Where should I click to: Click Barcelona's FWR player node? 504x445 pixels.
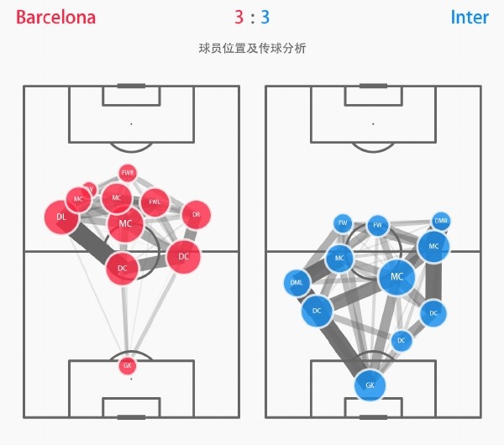pyautogui.click(x=128, y=173)
